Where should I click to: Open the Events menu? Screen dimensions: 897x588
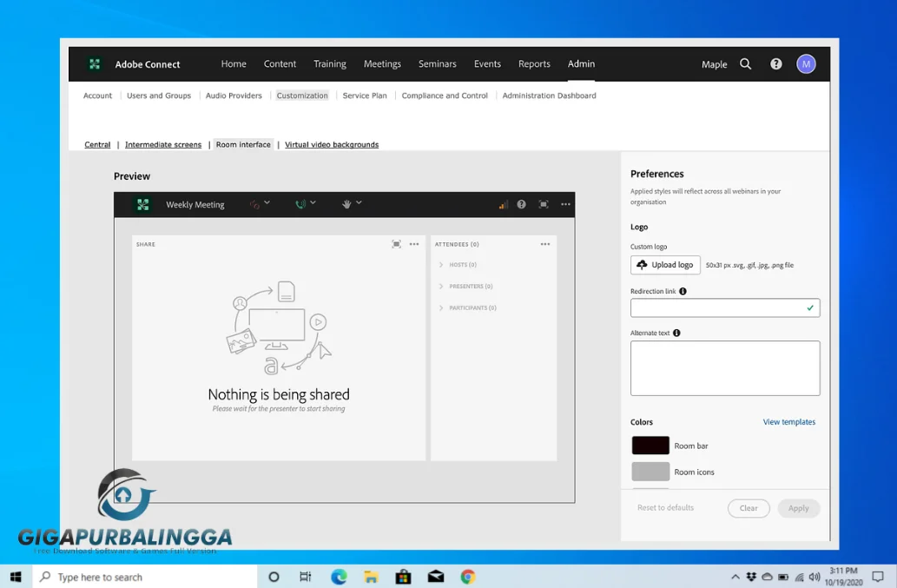pyautogui.click(x=487, y=64)
